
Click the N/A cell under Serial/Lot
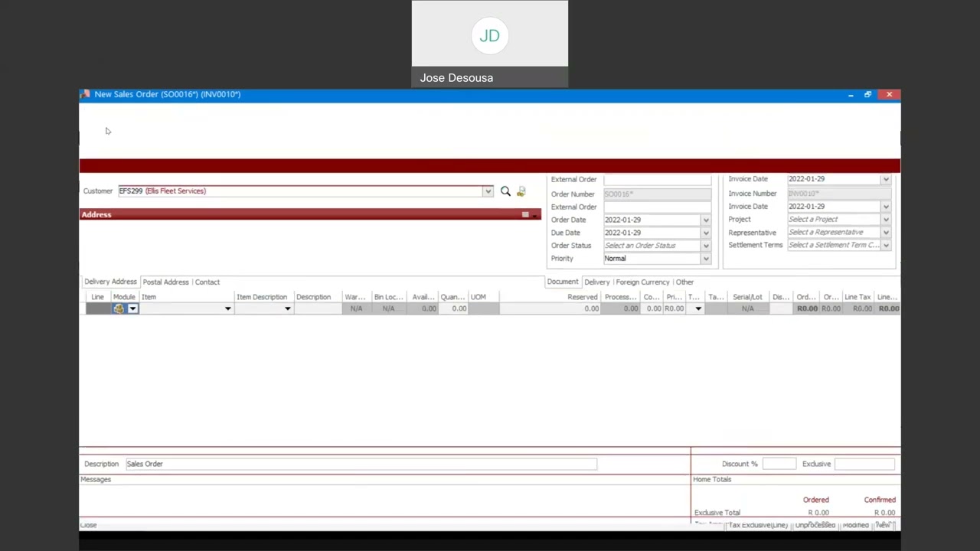747,308
